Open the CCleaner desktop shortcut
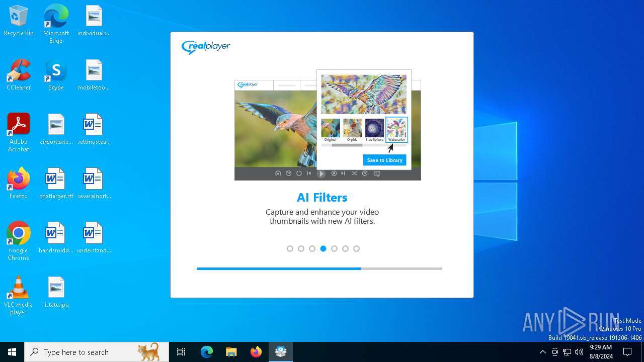This screenshot has width=644, height=362. [x=19, y=75]
